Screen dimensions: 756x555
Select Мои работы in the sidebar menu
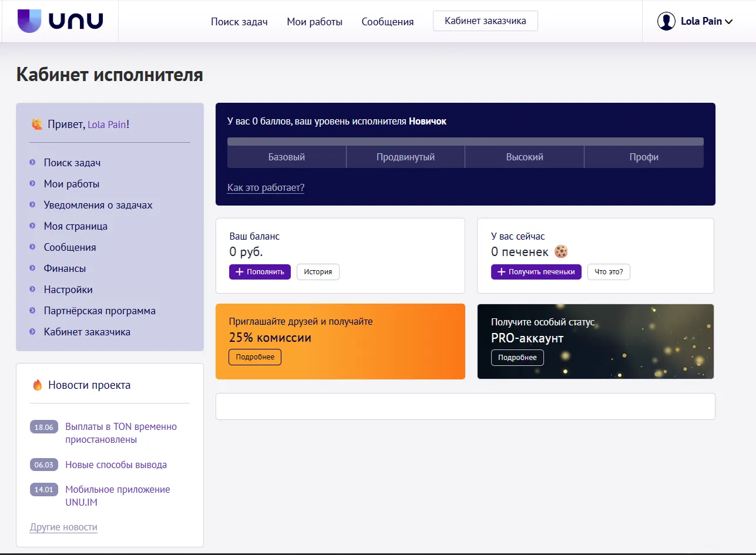pos(72,184)
